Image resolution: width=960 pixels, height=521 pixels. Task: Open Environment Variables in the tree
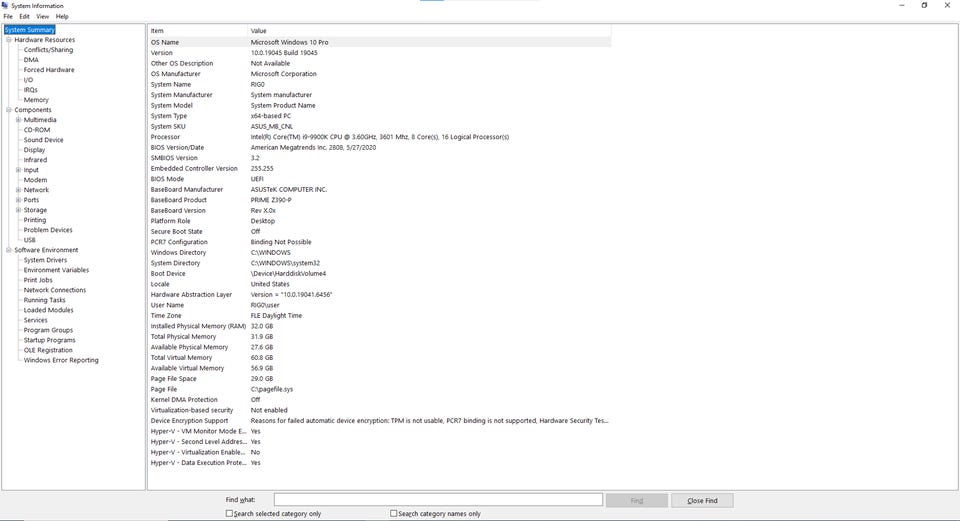[x=56, y=270]
